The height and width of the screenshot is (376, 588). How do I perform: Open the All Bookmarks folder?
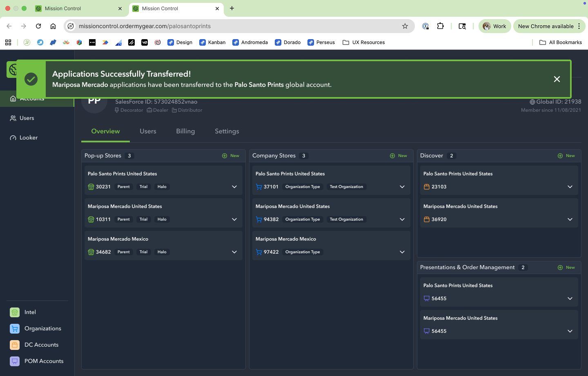point(561,42)
